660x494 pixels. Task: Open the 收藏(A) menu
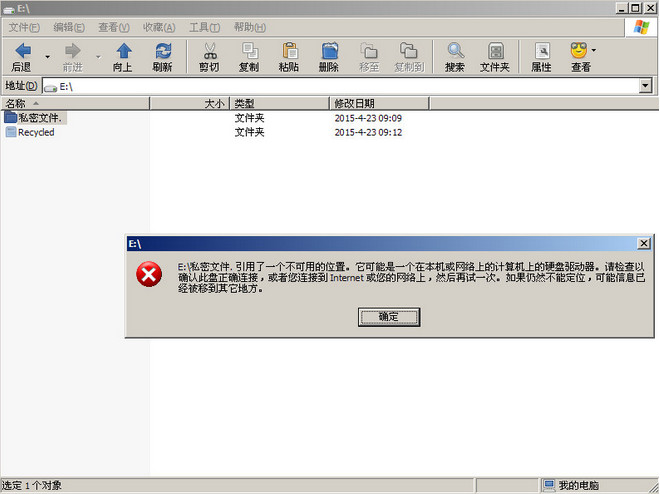tap(159, 27)
